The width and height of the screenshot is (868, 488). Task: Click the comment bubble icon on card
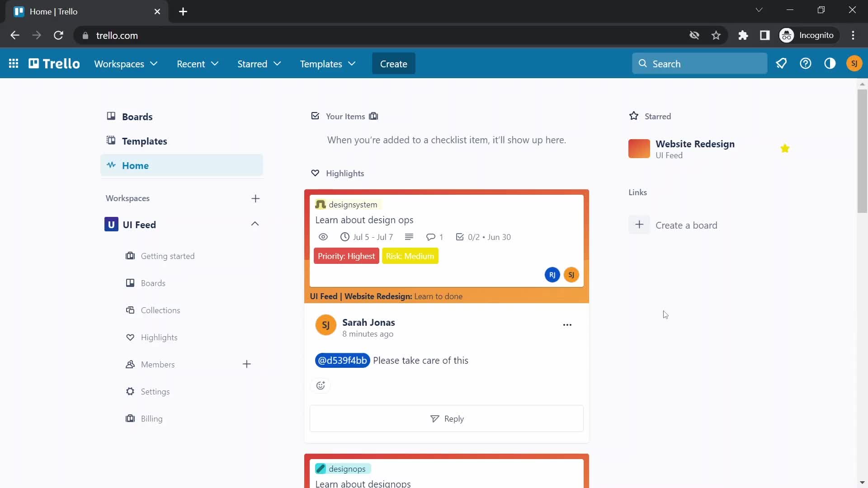pos(430,237)
